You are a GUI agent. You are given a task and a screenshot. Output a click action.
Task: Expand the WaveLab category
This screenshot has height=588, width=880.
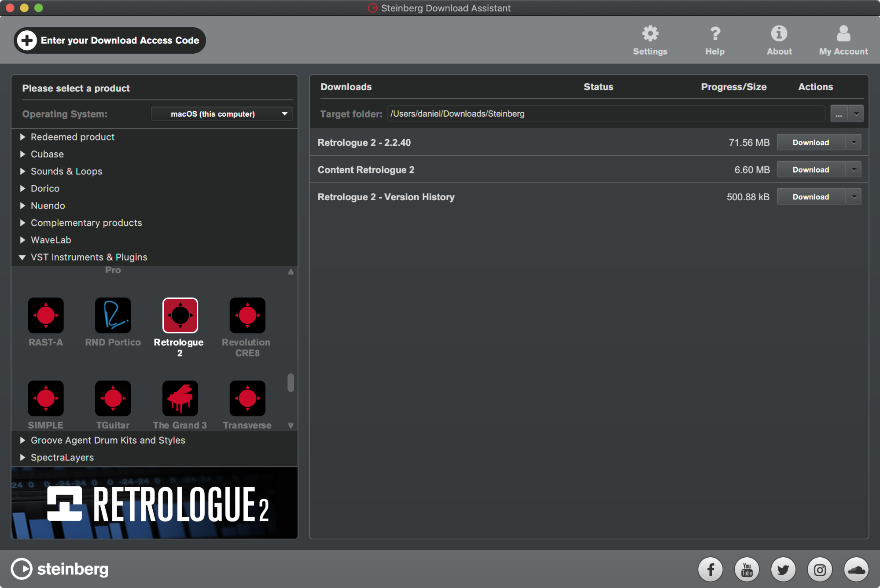click(22, 240)
